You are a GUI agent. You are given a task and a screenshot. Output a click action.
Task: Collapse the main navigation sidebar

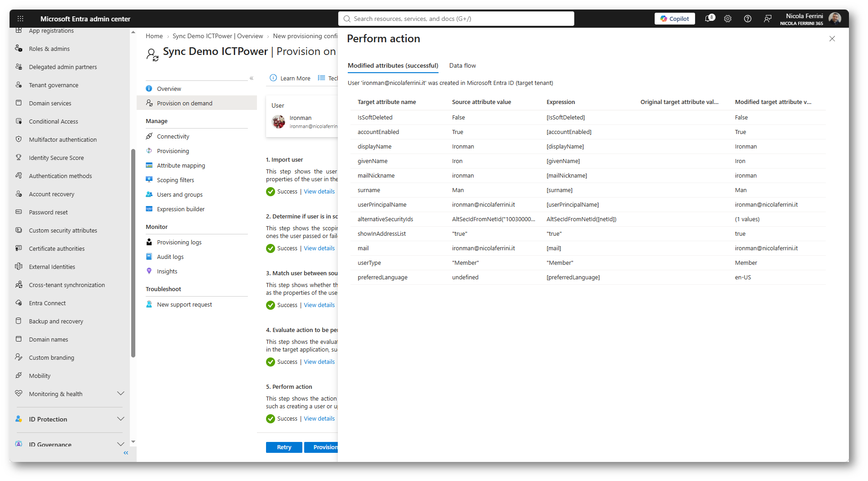click(126, 453)
